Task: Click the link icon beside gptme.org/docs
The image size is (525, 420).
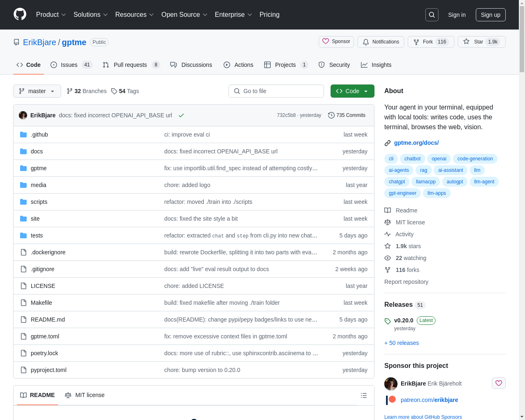Action: [388, 143]
